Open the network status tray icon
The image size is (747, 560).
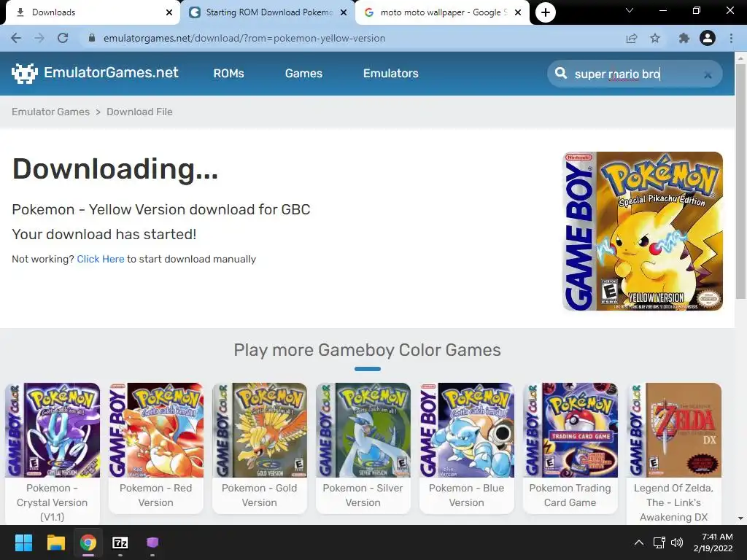(x=659, y=542)
